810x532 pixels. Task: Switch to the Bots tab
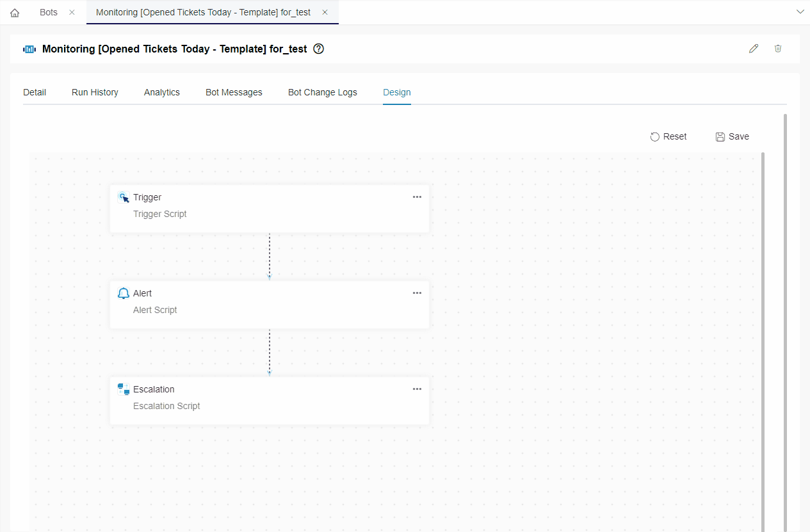point(48,12)
